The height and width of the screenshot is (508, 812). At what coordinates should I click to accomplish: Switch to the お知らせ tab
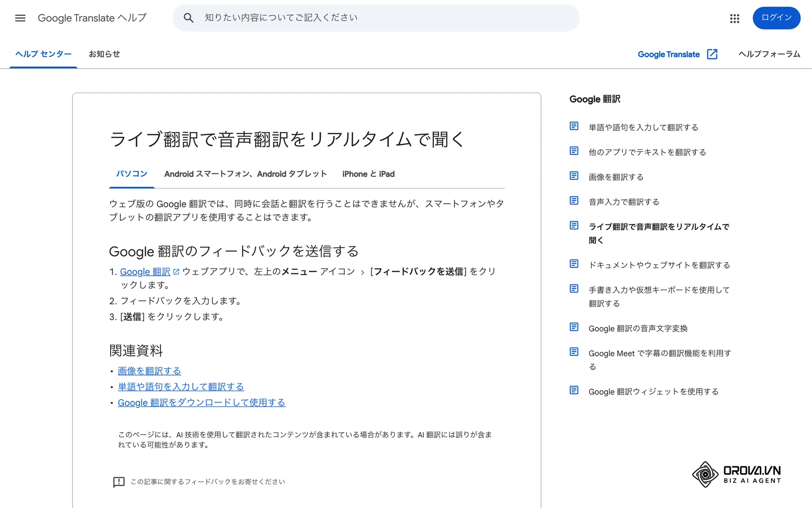[x=105, y=54]
